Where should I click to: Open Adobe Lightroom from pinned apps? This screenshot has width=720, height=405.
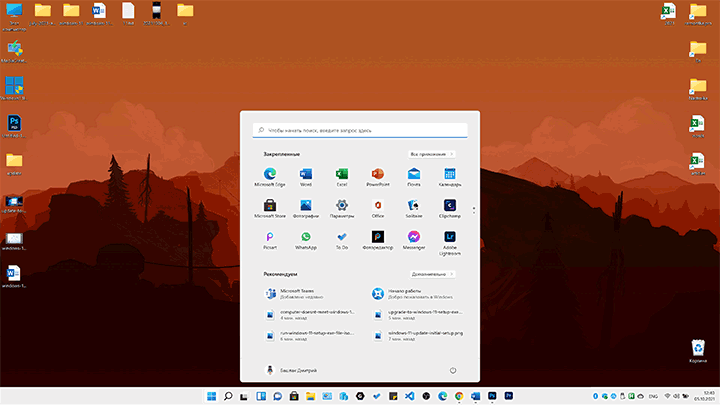pyautogui.click(x=450, y=243)
